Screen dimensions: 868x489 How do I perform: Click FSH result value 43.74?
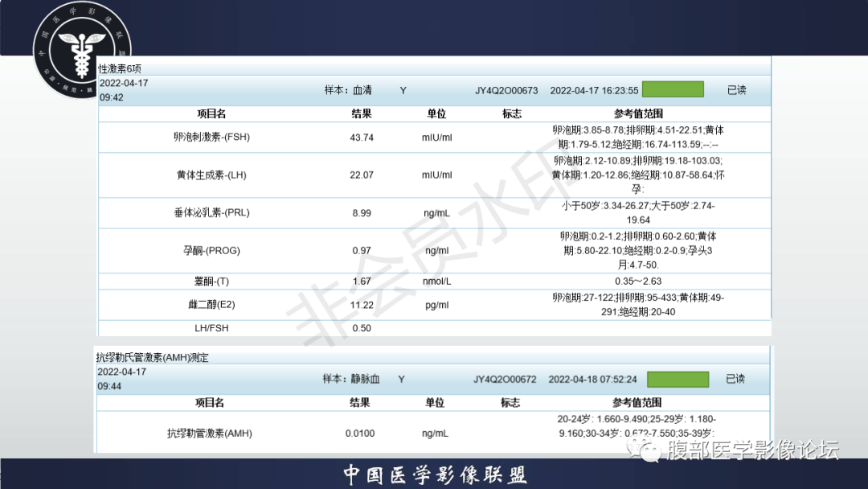click(x=362, y=138)
